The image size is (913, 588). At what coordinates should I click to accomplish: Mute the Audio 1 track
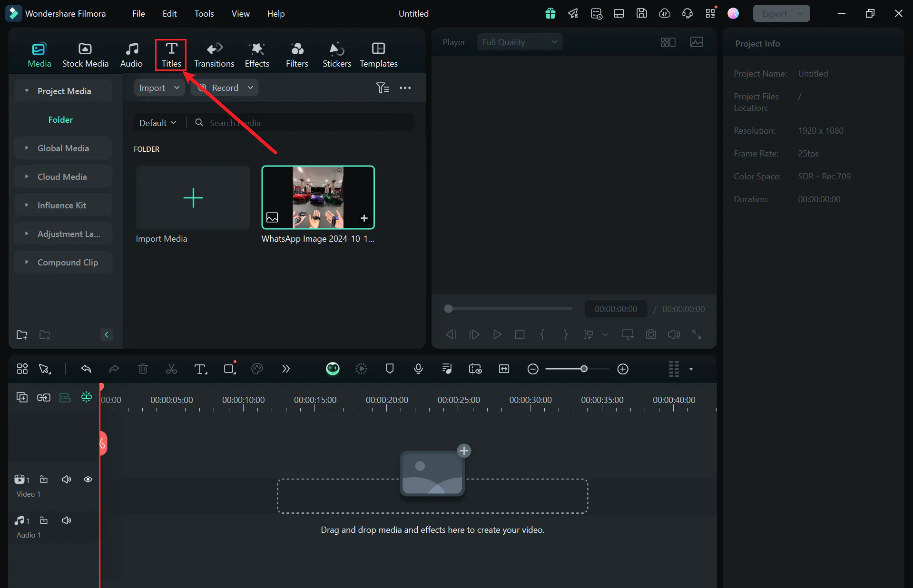(67, 520)
